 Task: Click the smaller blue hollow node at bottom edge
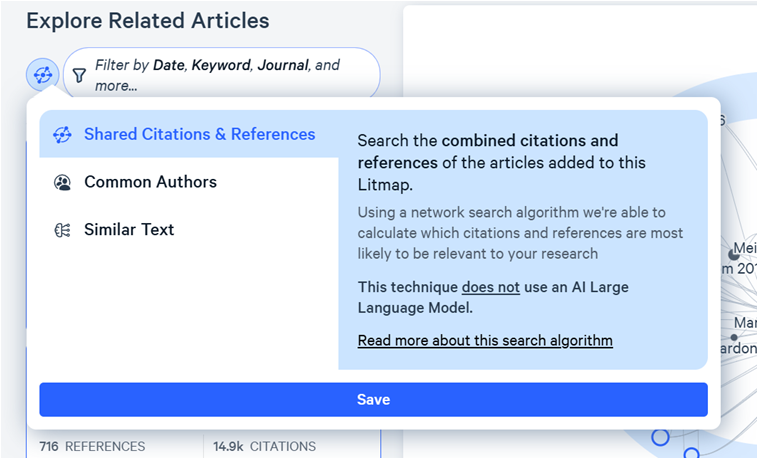click(691, 454)
